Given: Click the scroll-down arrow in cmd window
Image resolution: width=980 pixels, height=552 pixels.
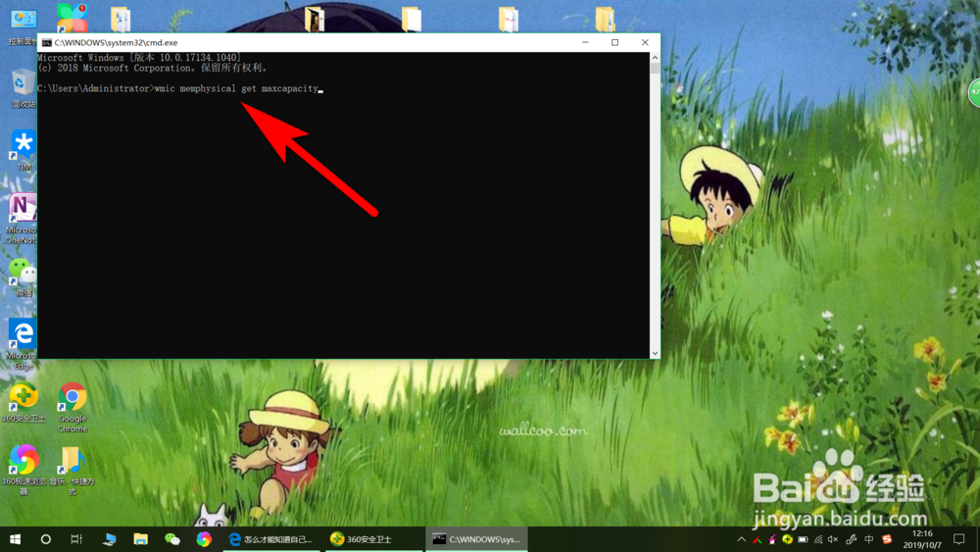Looking at the screenshot, I should point(655,353).
